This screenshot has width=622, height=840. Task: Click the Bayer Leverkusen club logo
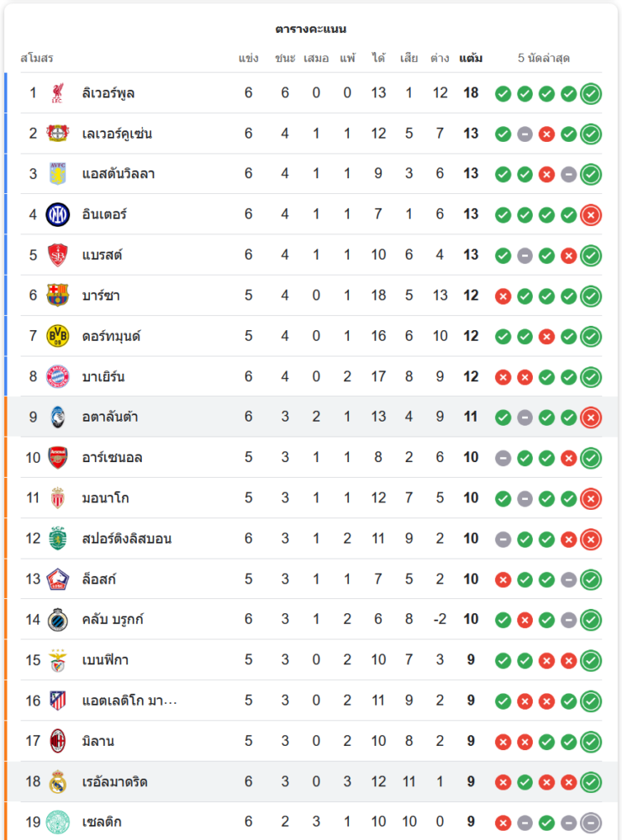point(58,134)
